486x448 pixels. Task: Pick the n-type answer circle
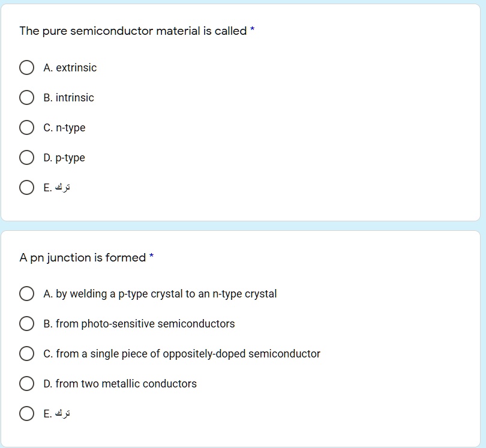[26, 127]
